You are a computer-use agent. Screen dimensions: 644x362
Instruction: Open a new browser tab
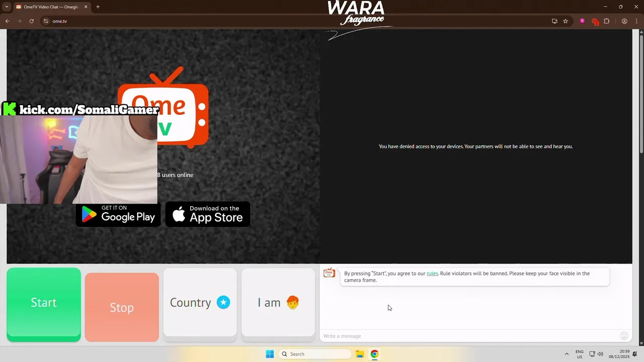pos(98,7)
